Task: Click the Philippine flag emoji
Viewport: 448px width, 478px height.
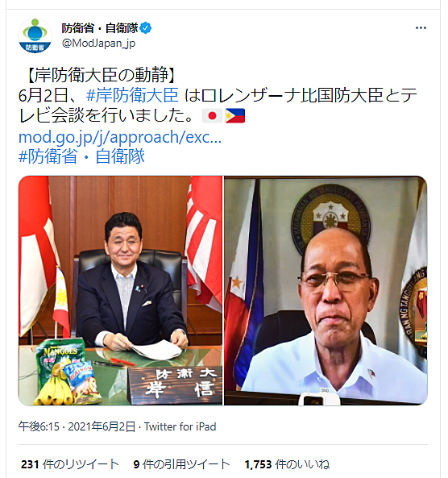Action: 235,116
